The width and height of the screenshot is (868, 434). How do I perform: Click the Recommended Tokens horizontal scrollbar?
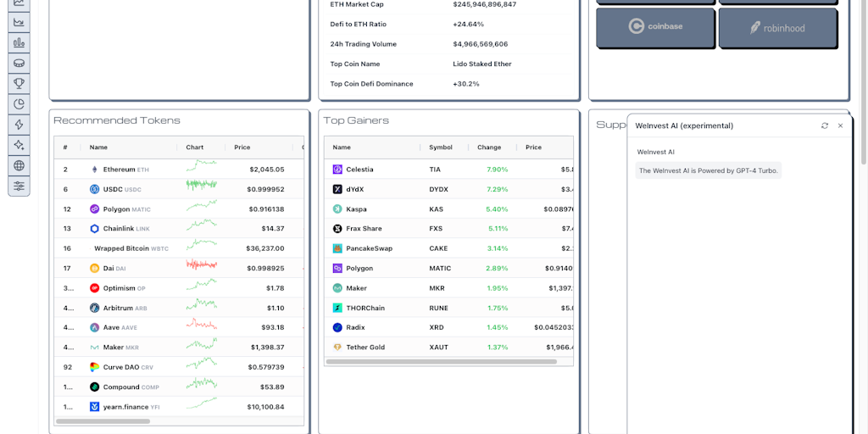[103, 420]
